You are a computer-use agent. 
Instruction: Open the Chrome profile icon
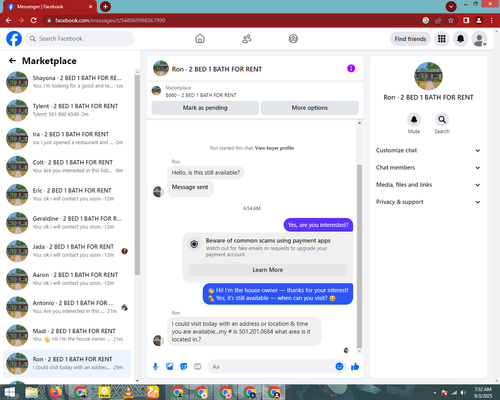[479, 20]
